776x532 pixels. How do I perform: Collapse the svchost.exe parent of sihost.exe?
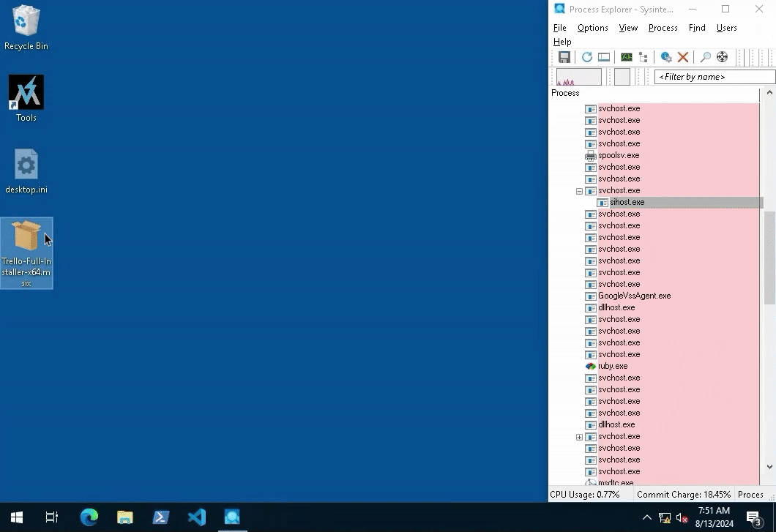click(x=579, y=191)
